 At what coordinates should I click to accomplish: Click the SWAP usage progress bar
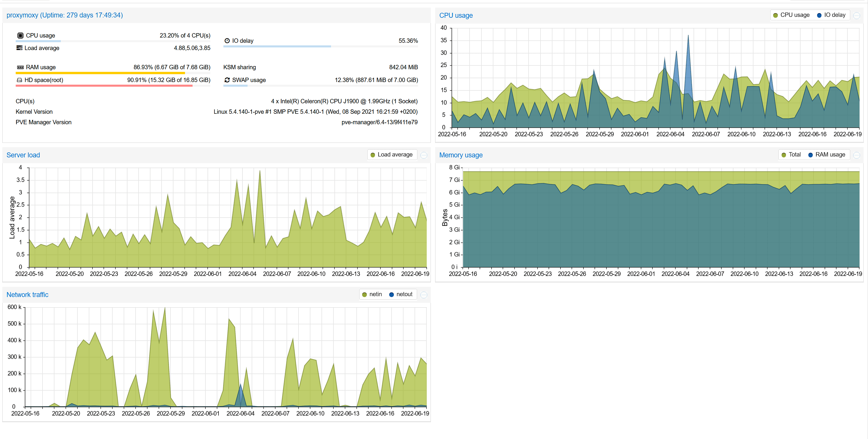tap(321, 86)
